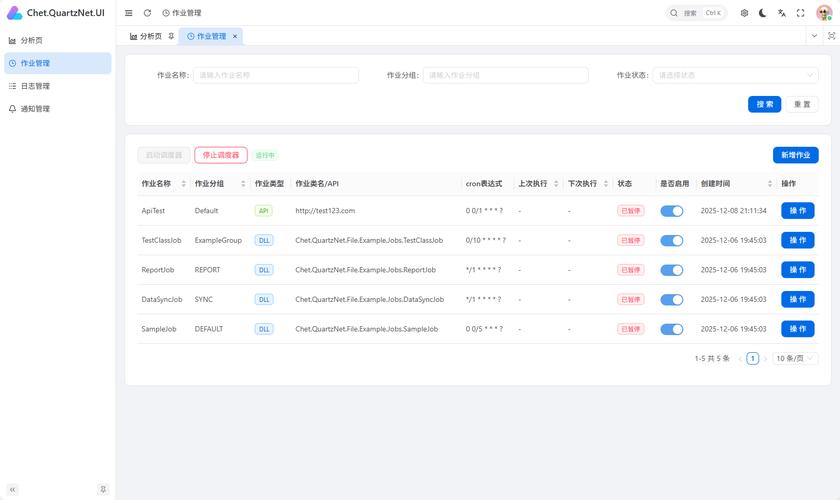Screen dimensions: 840x500
Task: Click the refresh icon in the top toolbar
Action: pyautogui.click(x=147, y=13)
